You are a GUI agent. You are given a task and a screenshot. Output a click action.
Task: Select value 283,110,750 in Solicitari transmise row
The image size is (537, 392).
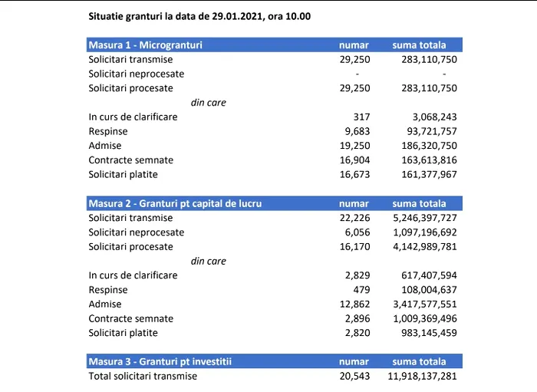429,59
